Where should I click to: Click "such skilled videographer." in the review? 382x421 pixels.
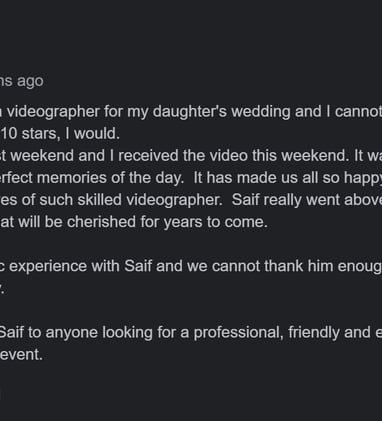[x=131, y=200]
